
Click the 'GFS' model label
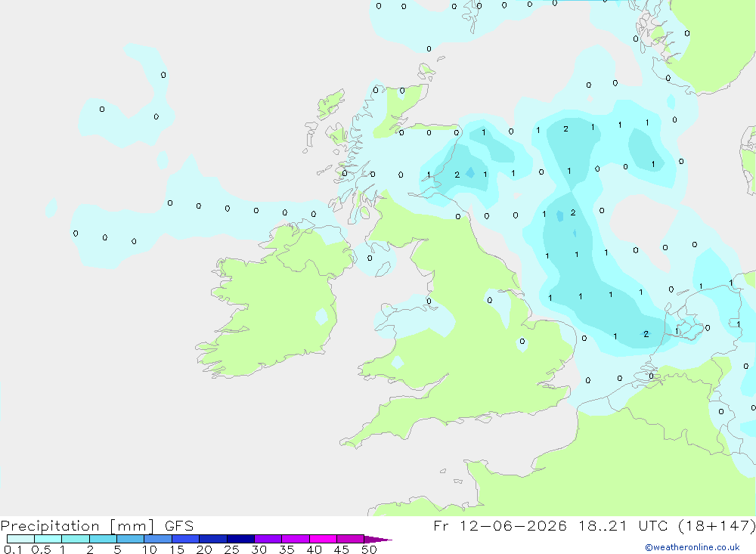click(179, 526)
